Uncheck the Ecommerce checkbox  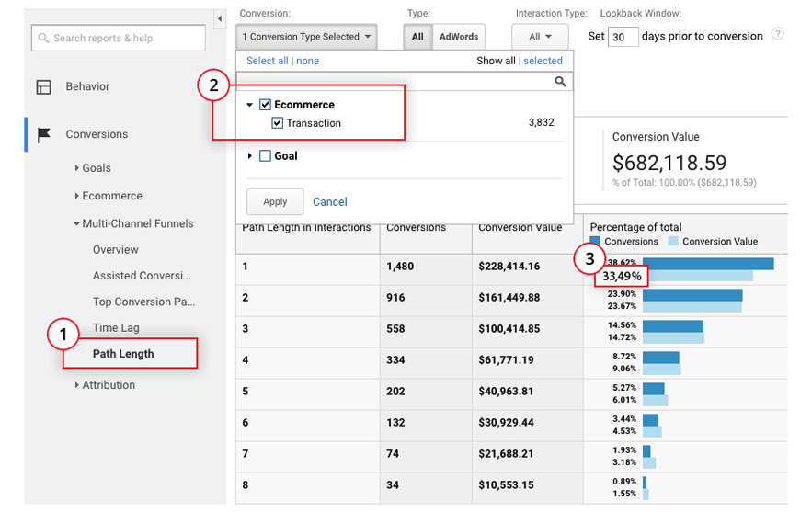click(x=265, y=105)
